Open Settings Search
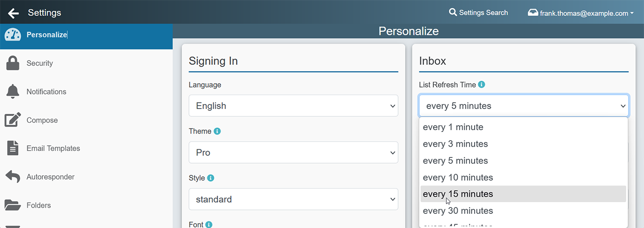 (478, 13)
